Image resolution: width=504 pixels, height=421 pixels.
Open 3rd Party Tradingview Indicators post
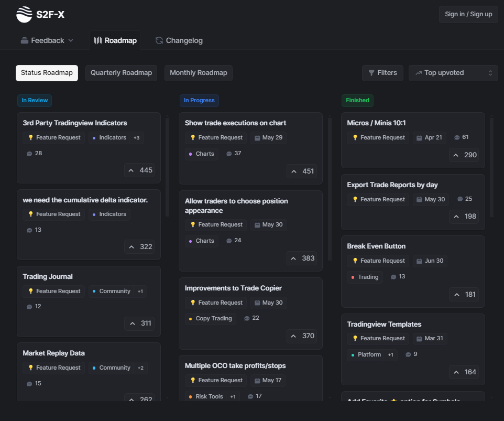click(x=75, y=123)
